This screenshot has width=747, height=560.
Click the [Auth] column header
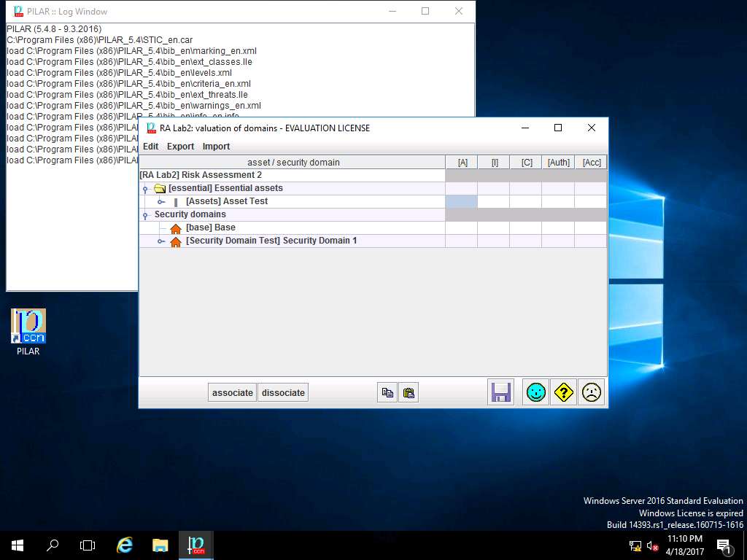coord(558,163)
